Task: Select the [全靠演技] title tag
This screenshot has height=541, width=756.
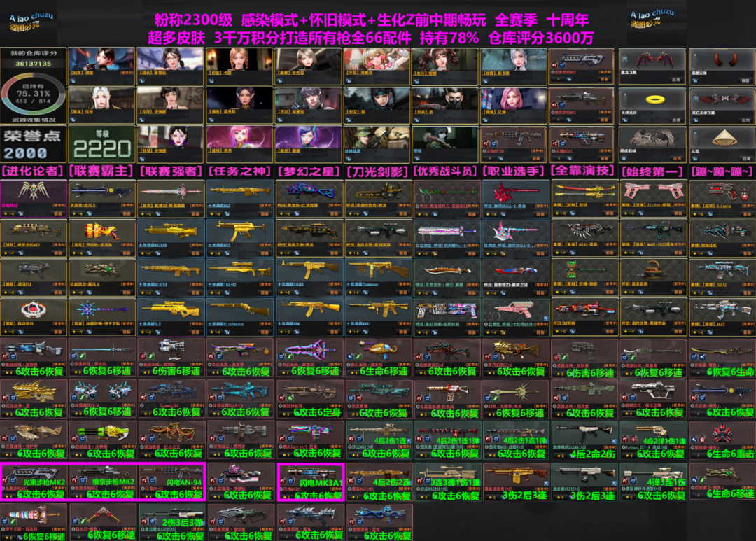Action: [583, 171]
